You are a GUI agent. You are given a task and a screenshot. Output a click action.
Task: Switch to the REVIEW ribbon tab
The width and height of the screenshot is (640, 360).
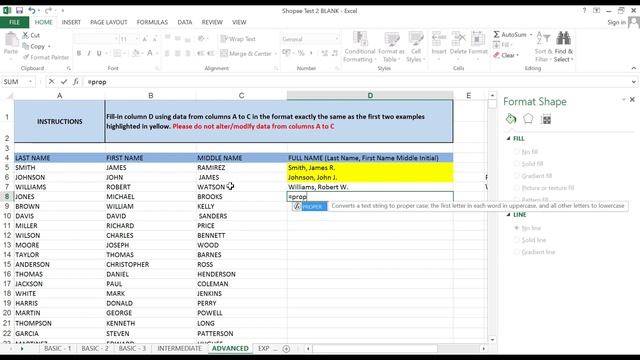(212, 22)
